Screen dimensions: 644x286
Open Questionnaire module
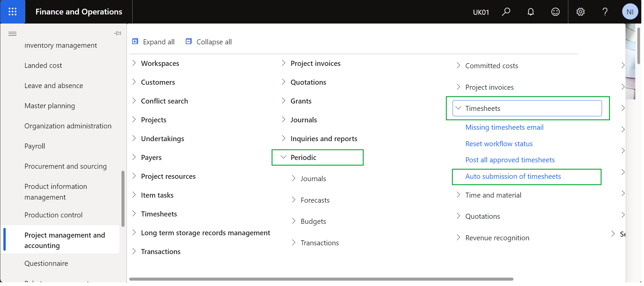tap(46, 263)
